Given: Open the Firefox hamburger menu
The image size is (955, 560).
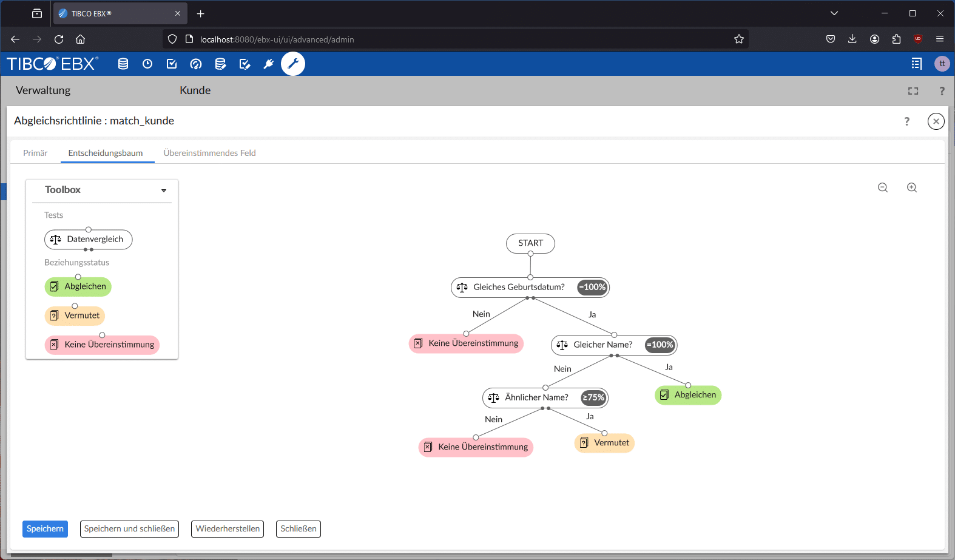Looking at the screenshot, I should pyautogui.click(x=940, y=39).
